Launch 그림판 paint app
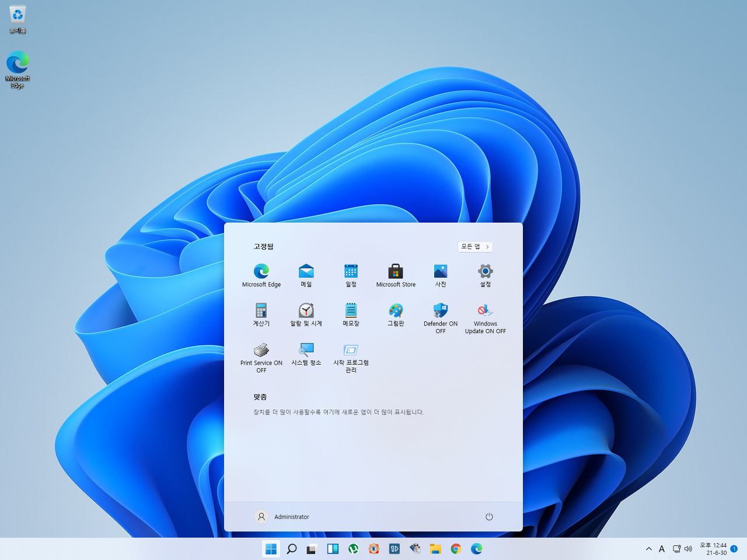Image resolution: width=747 pixels, height=560 pixels. click(396, 314)
